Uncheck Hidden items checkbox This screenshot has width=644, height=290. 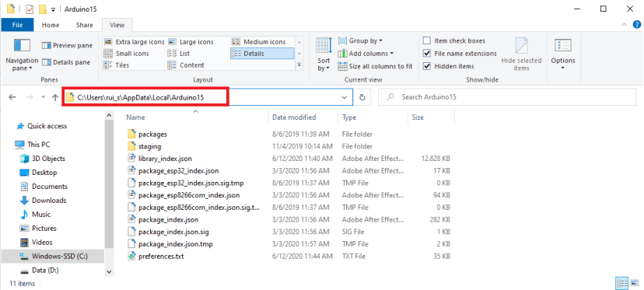[x=427, y=66]
